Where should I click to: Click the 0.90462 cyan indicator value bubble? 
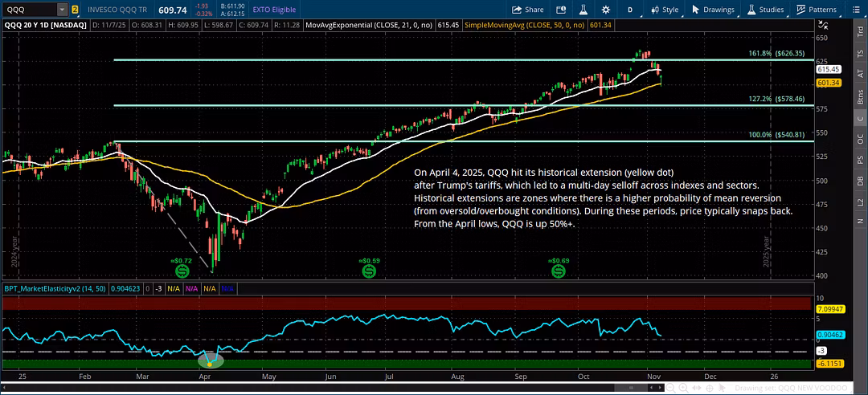[829, 335]
